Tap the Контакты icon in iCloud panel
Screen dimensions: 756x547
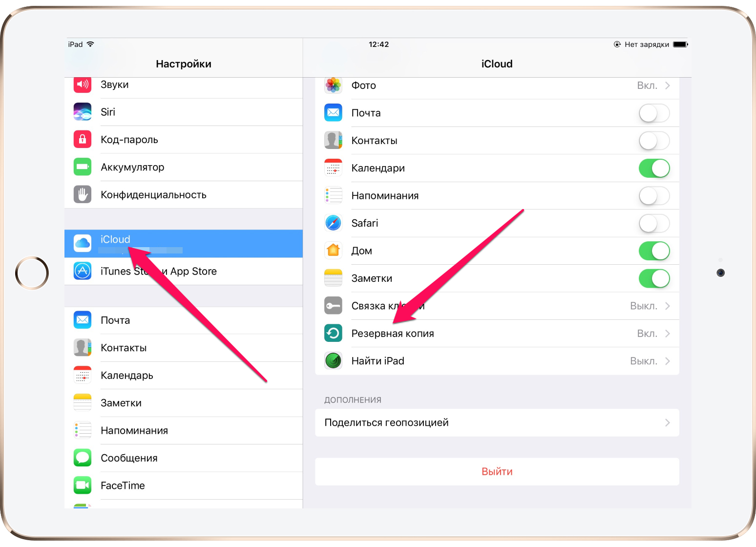(x=333, y=140)
